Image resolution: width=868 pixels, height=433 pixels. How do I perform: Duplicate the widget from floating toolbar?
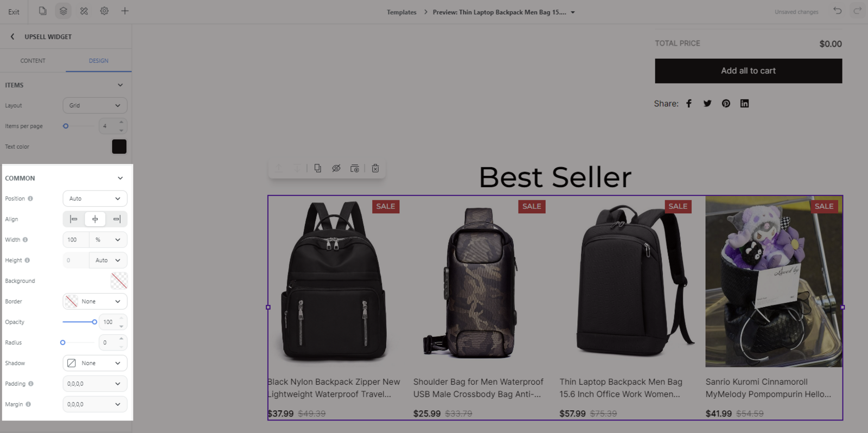click(318, 168)
